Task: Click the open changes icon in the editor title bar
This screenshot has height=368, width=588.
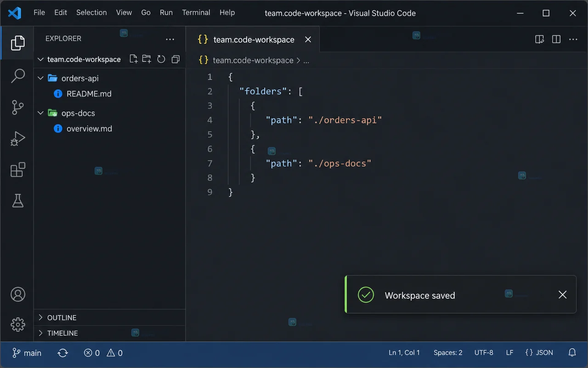Action: (x=540, y=40)
